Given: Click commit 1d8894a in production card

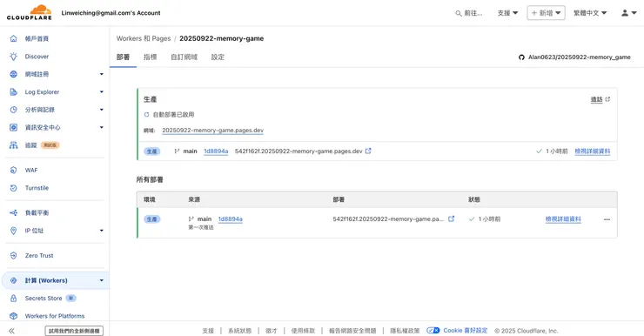Looking at the screenshot, I should coord(216,151).
